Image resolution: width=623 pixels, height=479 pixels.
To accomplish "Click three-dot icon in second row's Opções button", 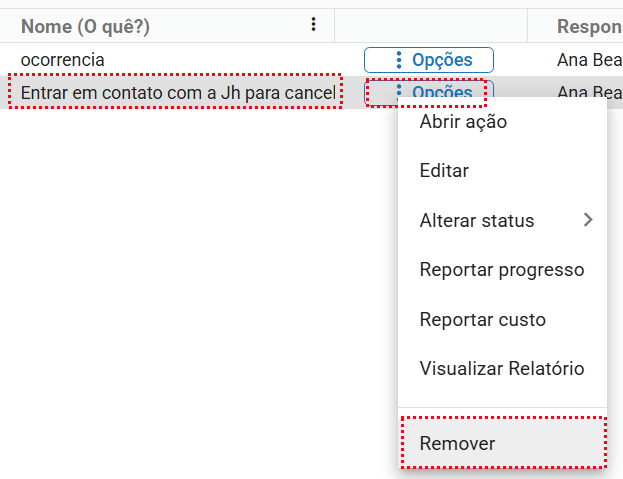I will click(399, 91).
